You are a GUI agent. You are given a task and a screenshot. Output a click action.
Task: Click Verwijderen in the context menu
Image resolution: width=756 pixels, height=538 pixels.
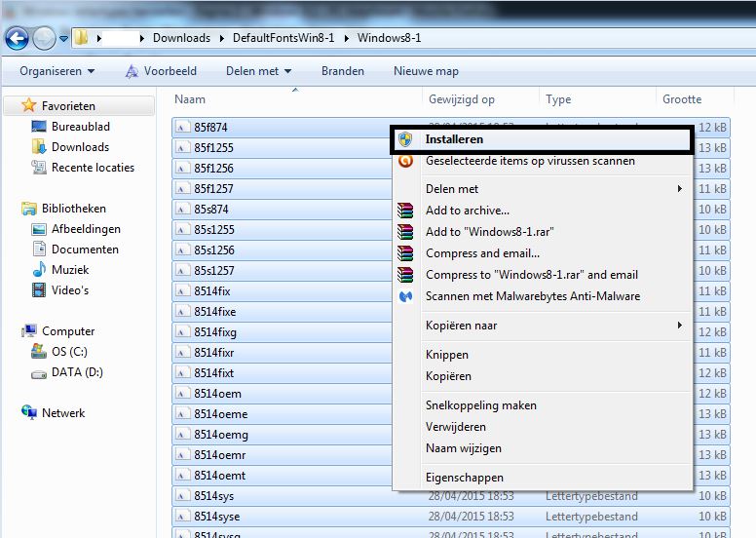click(x=455, y=427)
